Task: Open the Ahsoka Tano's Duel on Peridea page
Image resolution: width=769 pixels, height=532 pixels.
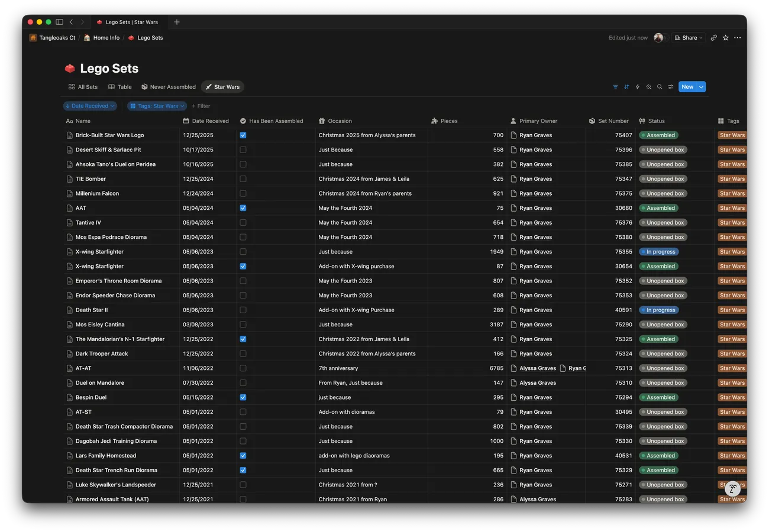Action: (115, 164)
